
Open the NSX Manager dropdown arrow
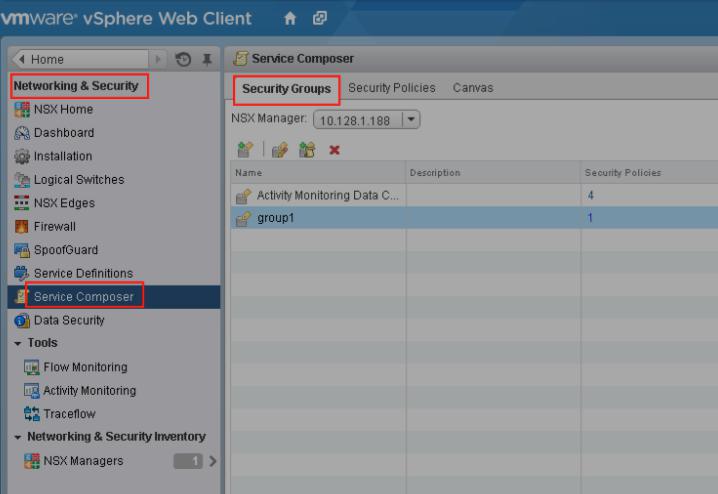click(411, 119)
